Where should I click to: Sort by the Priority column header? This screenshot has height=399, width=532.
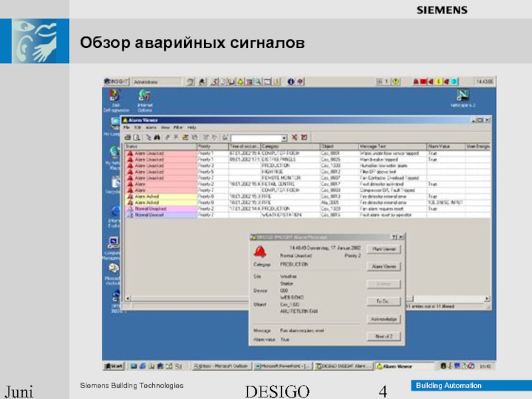coord(213,146)
